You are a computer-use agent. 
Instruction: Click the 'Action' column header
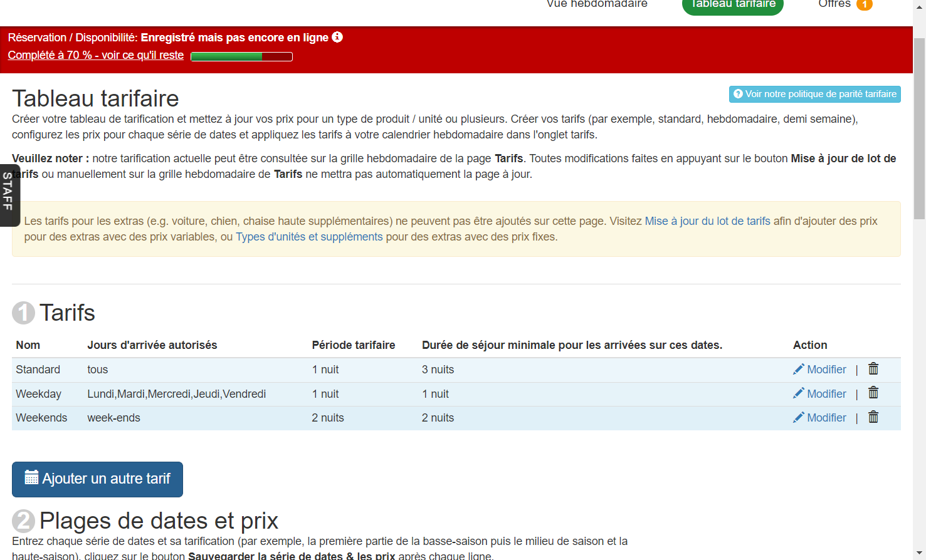tap(810, 345)
